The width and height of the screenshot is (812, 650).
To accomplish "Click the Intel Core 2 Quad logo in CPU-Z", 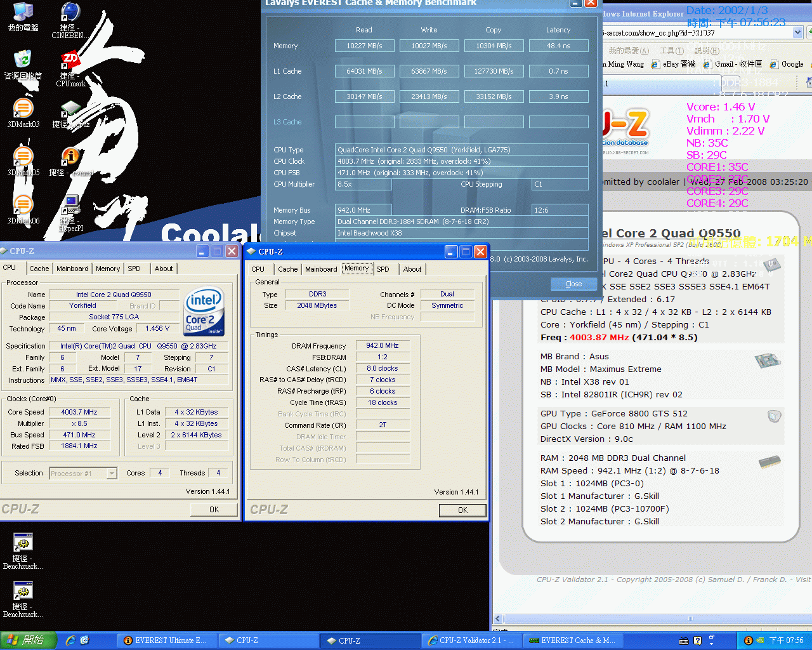I will pyautogui.click(x=204, y=311).
